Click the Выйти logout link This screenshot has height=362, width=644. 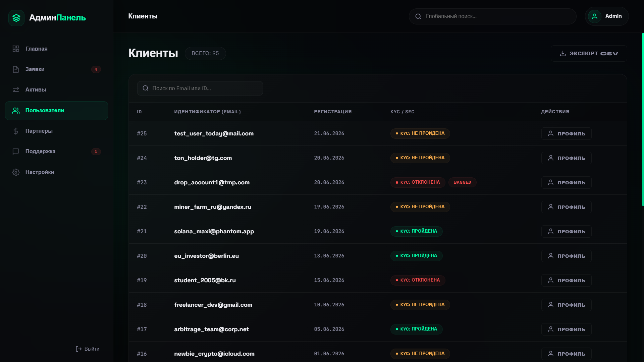coord(88,349)
